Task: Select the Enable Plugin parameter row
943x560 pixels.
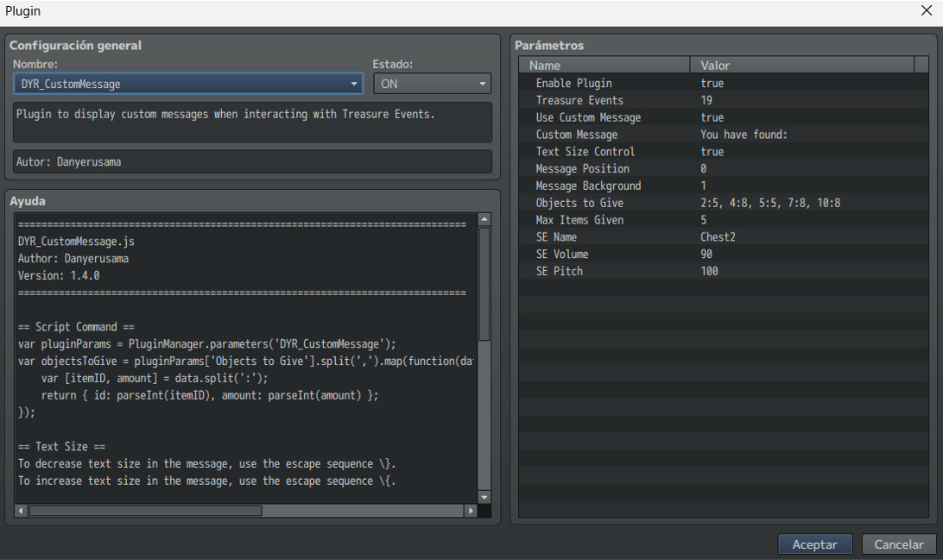Action: (x=604, y=83)
